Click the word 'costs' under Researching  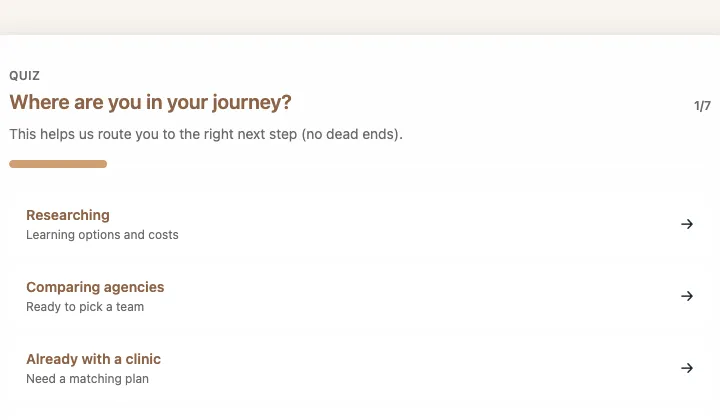[x=163, y=235]
